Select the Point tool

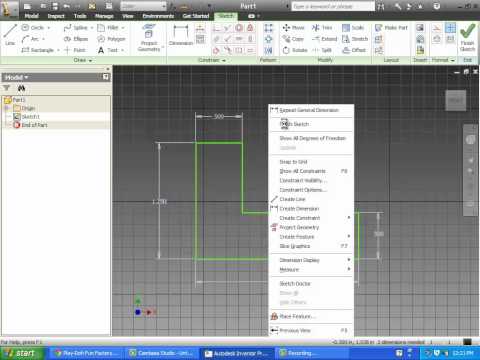tap(75, 50)
